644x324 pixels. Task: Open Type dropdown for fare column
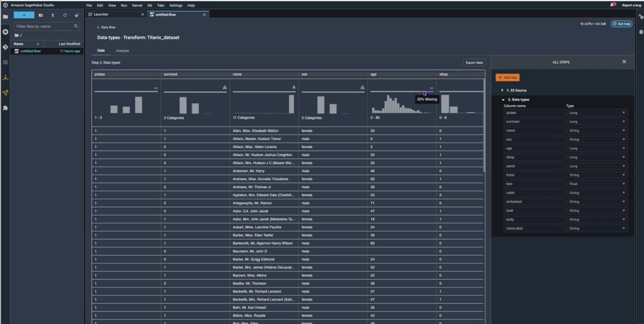tap(597, 184)
